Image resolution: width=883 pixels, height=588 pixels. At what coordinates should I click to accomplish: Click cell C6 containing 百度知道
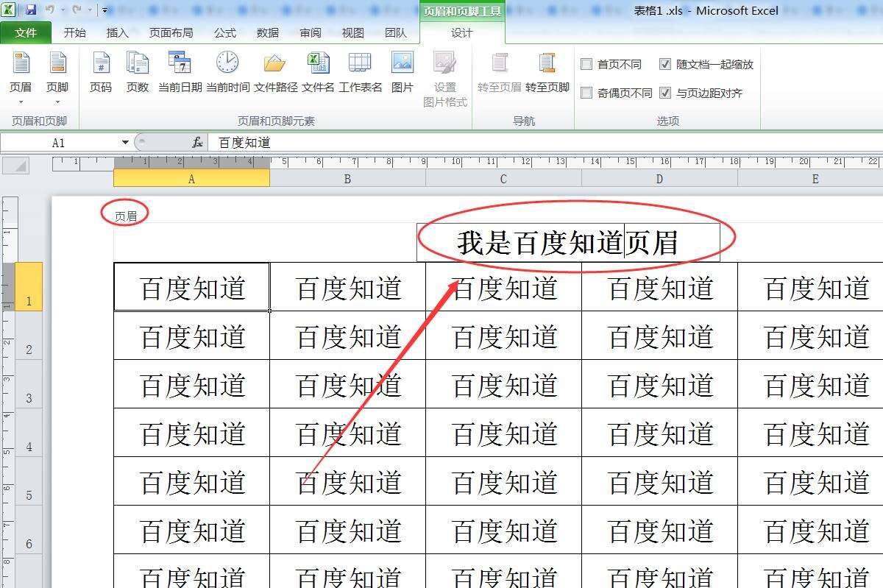pos(503,530)
